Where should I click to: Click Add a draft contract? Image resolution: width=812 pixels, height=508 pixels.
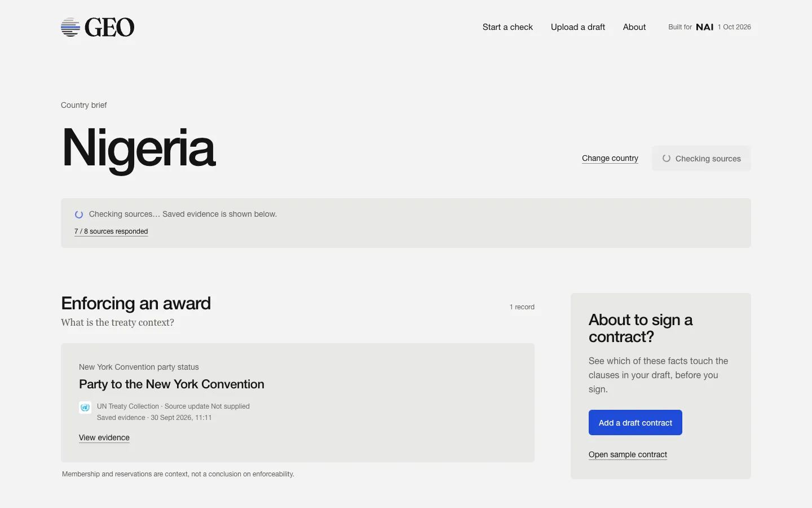coord(636,423)
